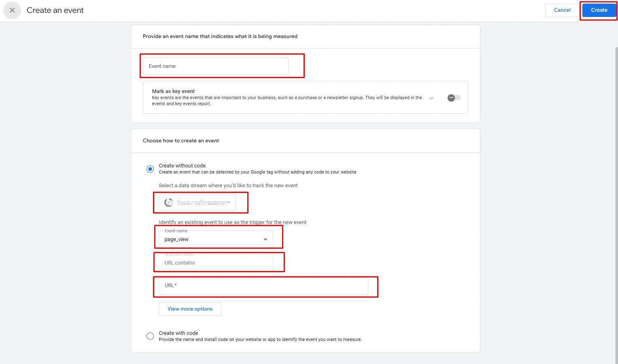The height and width of the screenshot is (364, 618).
Task: Click the Create with code label text
Action: coord(178,333)
